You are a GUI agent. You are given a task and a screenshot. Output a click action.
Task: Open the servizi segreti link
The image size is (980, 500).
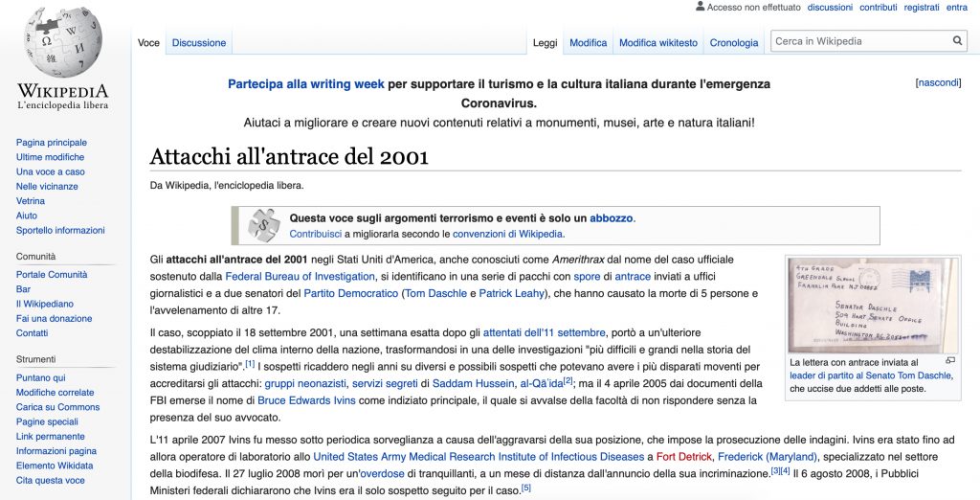click(385, 383)
